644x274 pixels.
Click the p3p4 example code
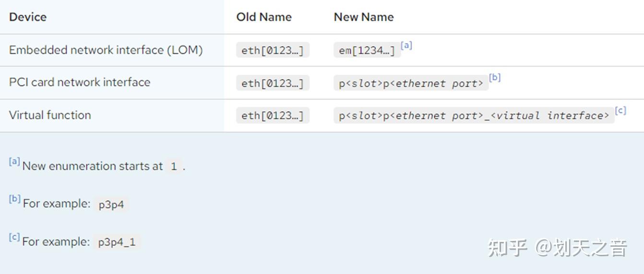pos(111,205)
